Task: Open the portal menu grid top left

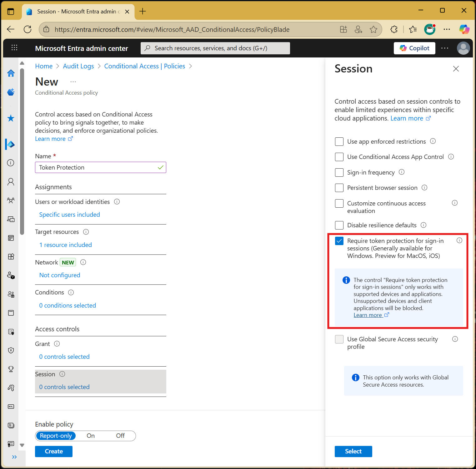Action: [14, 48]
